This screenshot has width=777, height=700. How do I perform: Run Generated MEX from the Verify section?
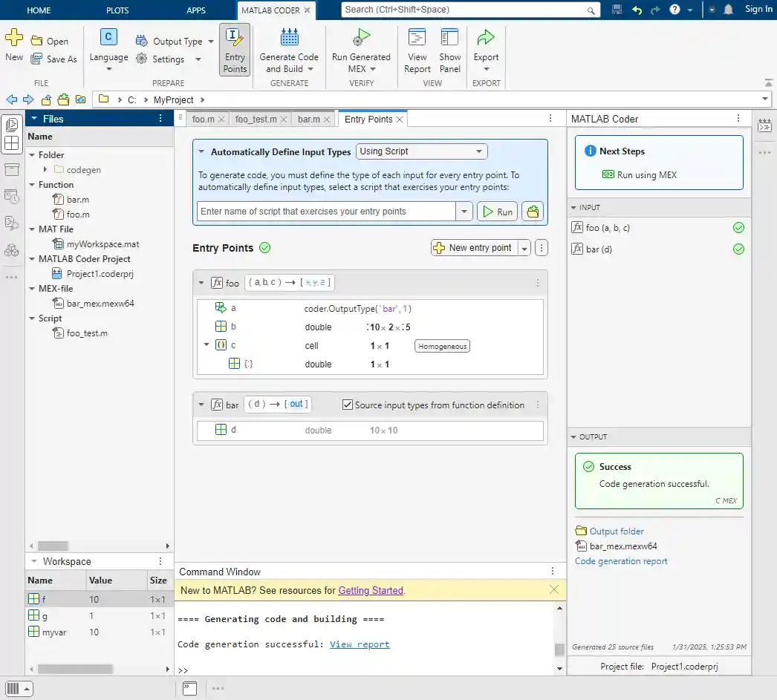click(x=360, y=50)
